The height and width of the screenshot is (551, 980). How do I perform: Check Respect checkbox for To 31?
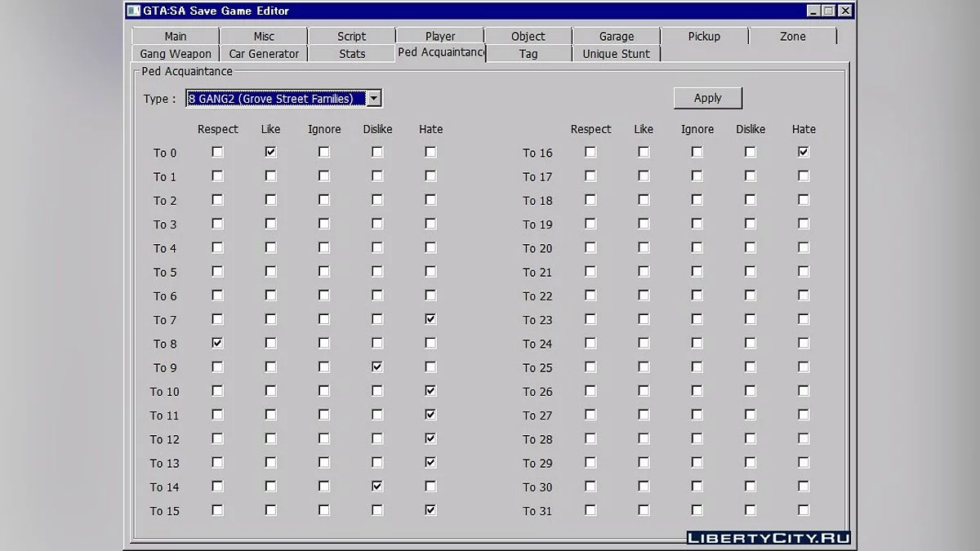click(590, 510)
